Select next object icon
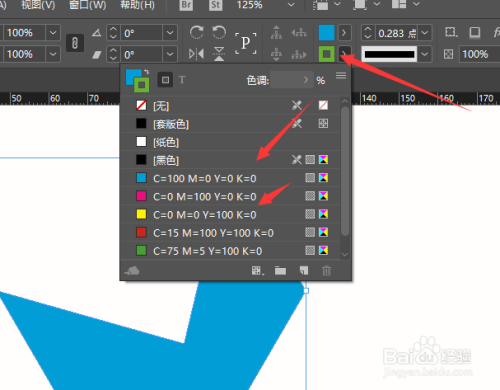The height and width of the screenshot is (390, 500). pos(299,54)
